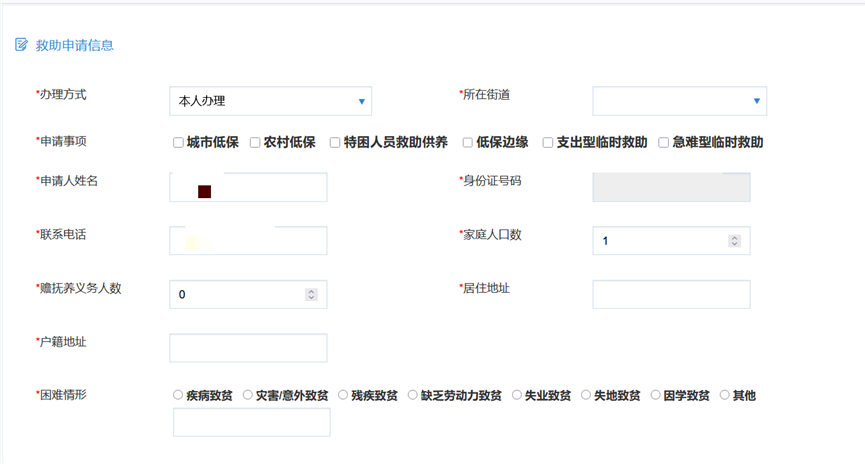This screenshot has width=865, height=464.
Task: Tick the 急难型临时救助 checkbox
Action: click(x=663, y=143)
